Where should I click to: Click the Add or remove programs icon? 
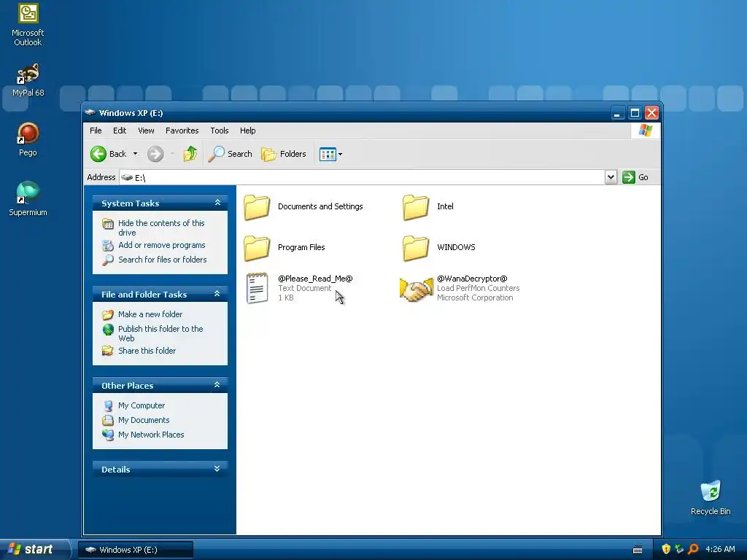tap(108, 246)
